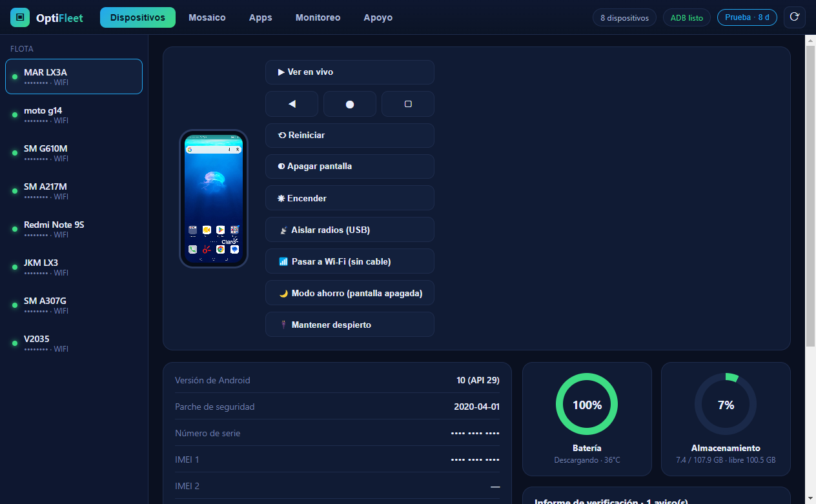
Task: Click the ADB listo status badge
Action: [687, 17]
